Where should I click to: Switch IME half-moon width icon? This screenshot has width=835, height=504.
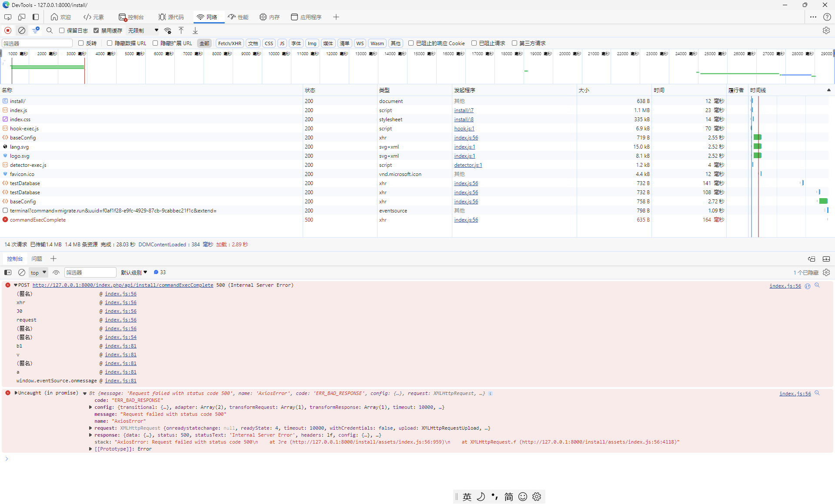481,497
